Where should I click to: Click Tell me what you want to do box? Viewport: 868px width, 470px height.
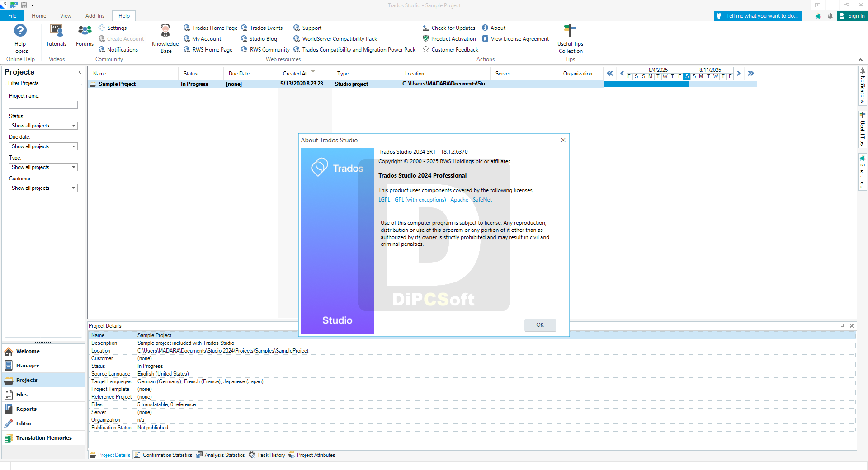click(x=758, y=16)
